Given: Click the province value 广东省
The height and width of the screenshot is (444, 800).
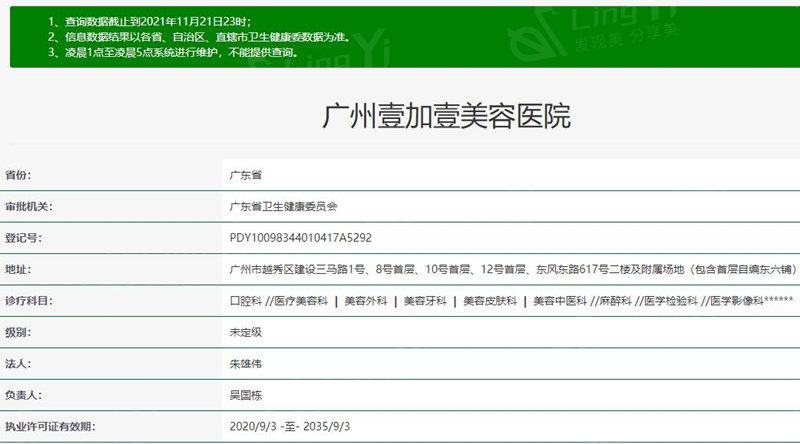Looking at the screenshot, I should pos(245,175).
